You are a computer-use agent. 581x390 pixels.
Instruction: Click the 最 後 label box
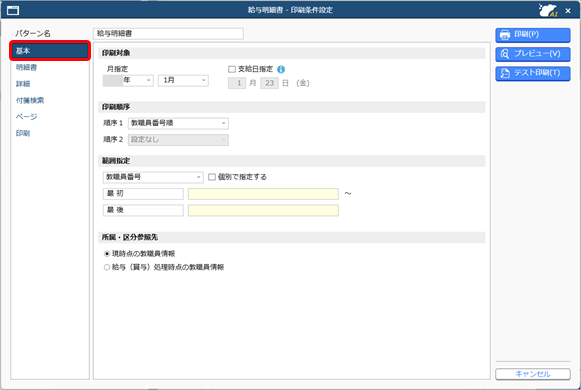click(143, 210)
